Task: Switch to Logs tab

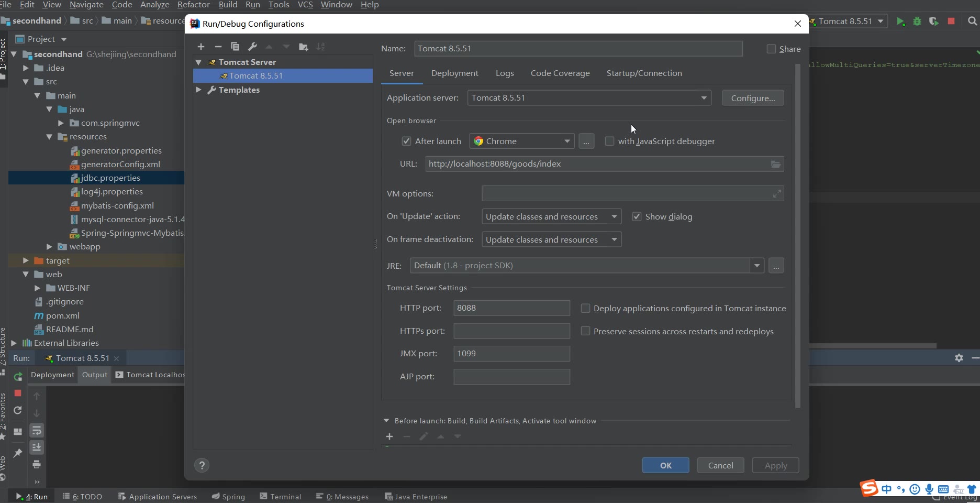Action: click(505, 73)
